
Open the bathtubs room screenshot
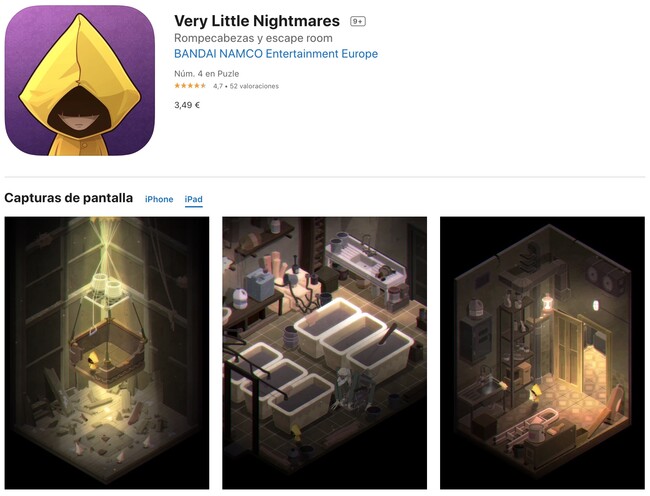[x=325, y=353]
